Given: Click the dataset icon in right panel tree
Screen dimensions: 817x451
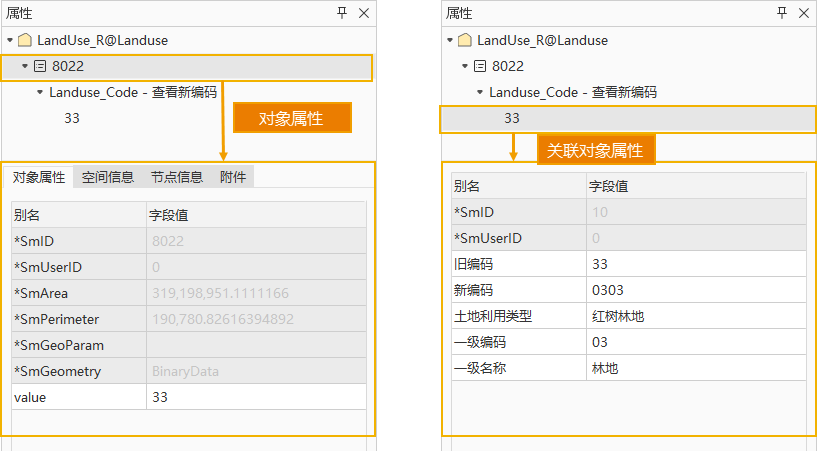Looking at the screenshot, I should pos(464,41).
